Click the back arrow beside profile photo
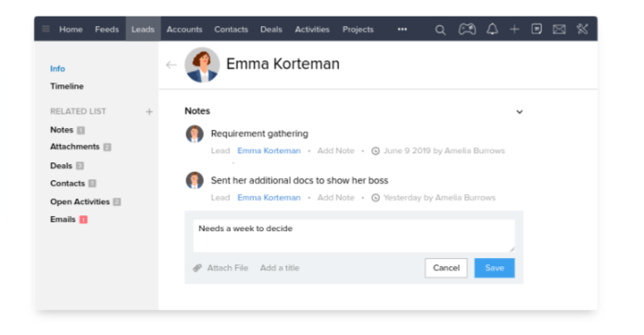Viewport: 644px width, 335px height. click(x=170, y=65)
